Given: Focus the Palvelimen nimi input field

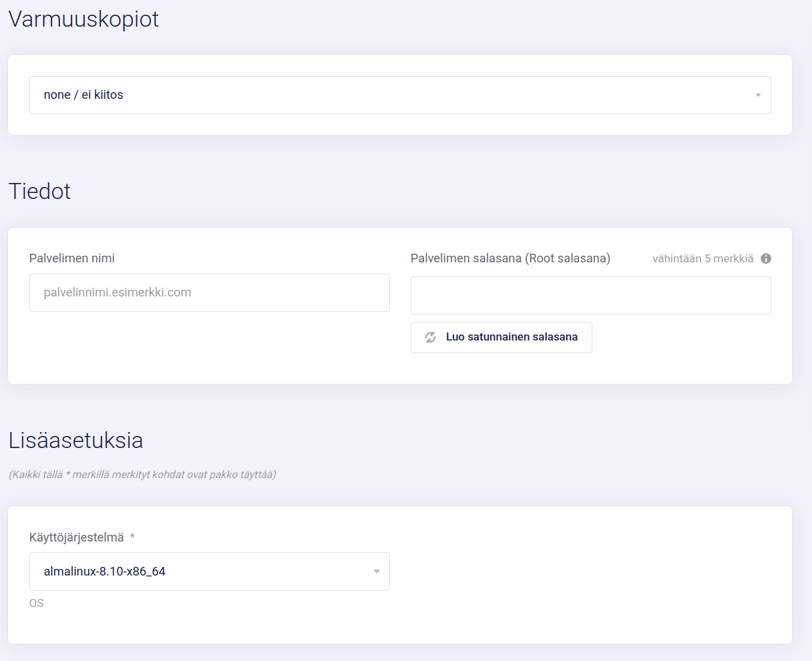Looking at the screenshot, I should coord(209,292).
